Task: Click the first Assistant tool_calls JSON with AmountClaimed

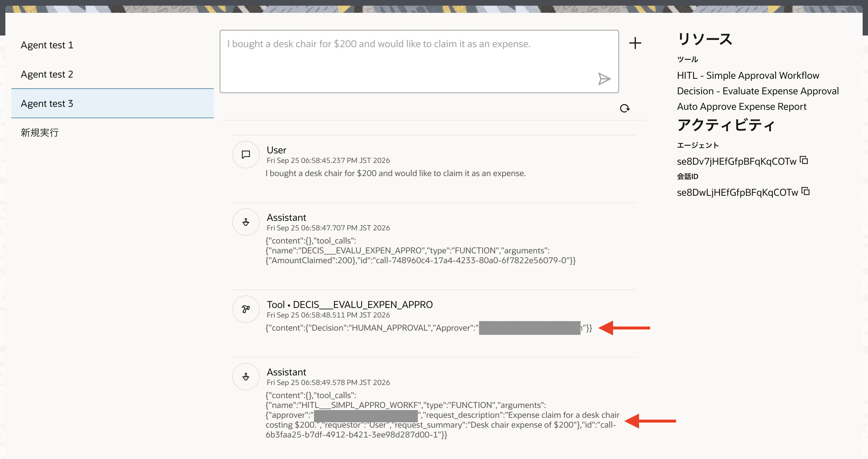Action: pyautogui.click(x=421, y=250)
